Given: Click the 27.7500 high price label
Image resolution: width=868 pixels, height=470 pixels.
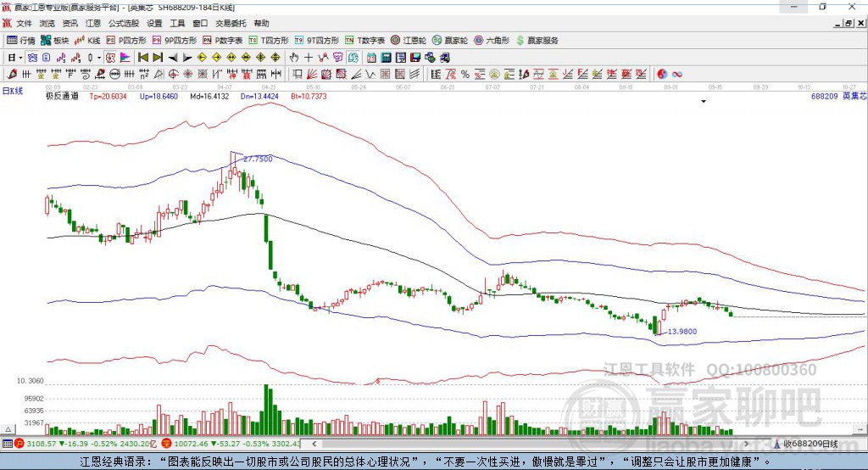Looking at the screenshot, I should click(258, 159).
